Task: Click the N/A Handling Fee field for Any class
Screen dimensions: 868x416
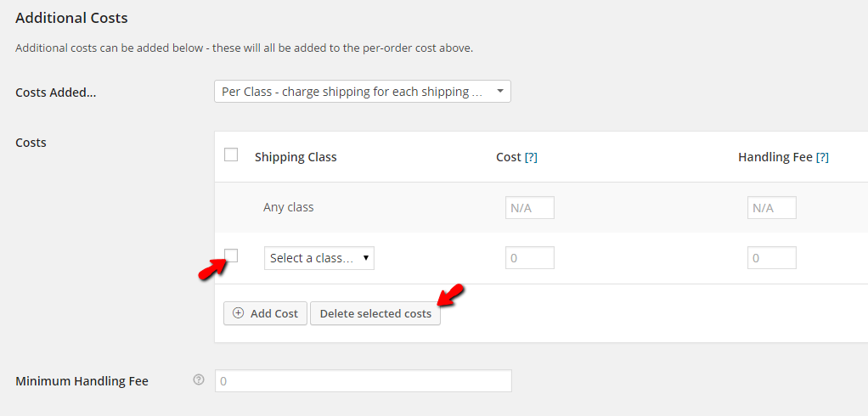Action: pyautogui.click(x=772, y=208)
